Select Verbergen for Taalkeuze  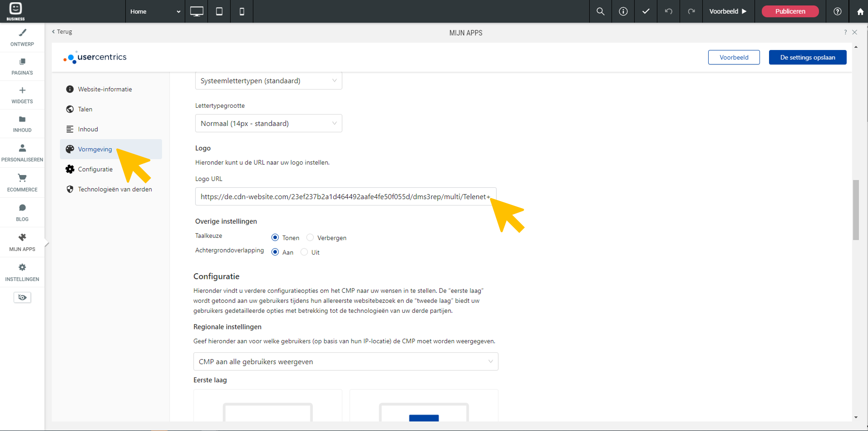[310, 238]
